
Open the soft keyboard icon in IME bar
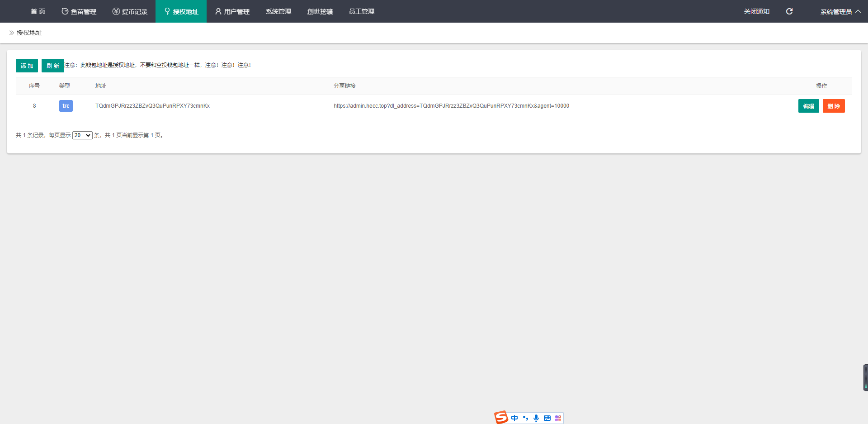[547, 418]
